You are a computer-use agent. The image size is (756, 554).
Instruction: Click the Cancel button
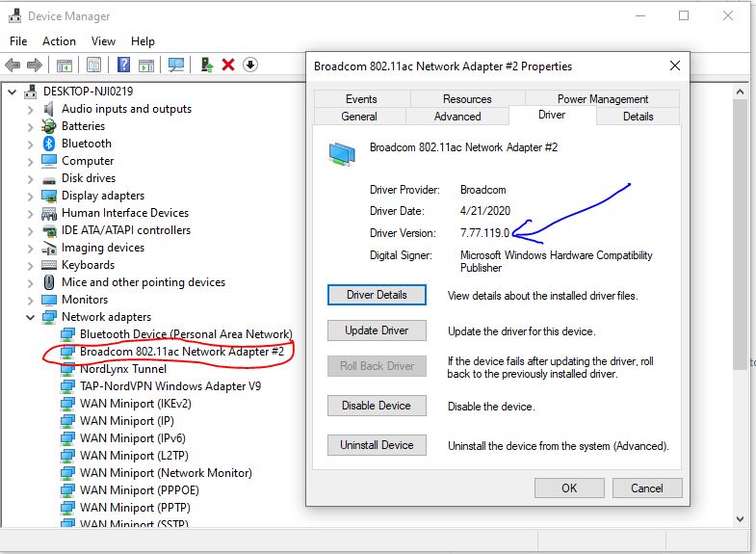647,488
